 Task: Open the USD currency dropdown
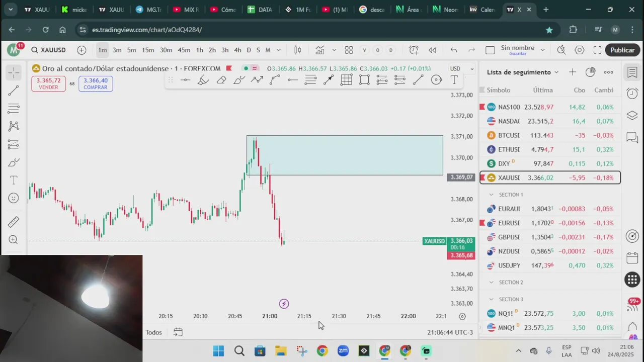click(462, 68)
